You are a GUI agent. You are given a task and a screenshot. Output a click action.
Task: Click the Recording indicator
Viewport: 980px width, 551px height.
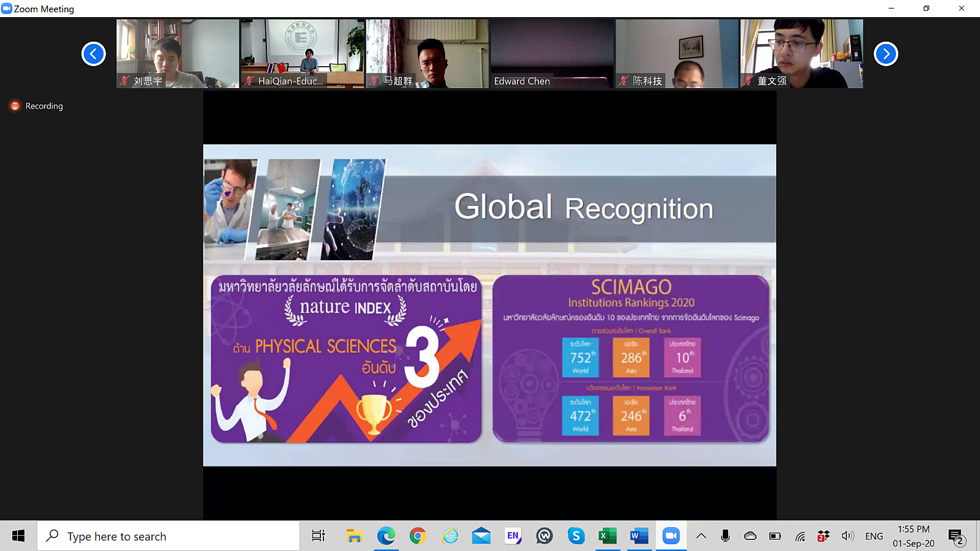[37, 106]
